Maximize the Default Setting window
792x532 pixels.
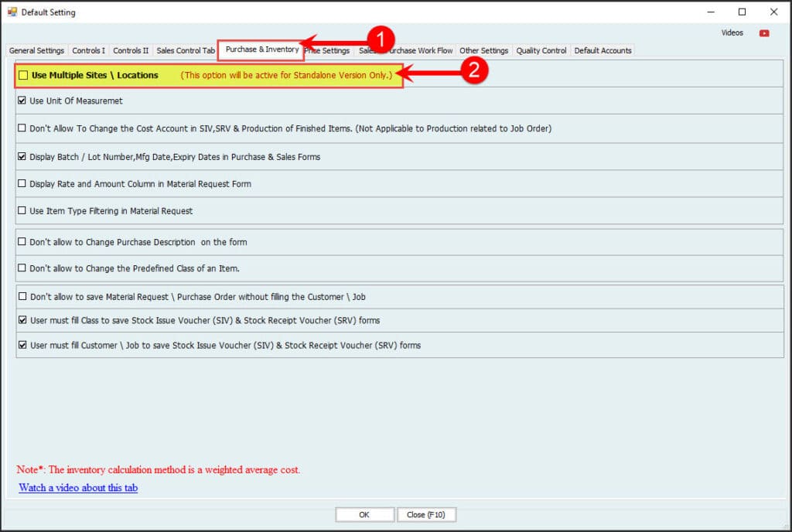click(x=742, y=12)
